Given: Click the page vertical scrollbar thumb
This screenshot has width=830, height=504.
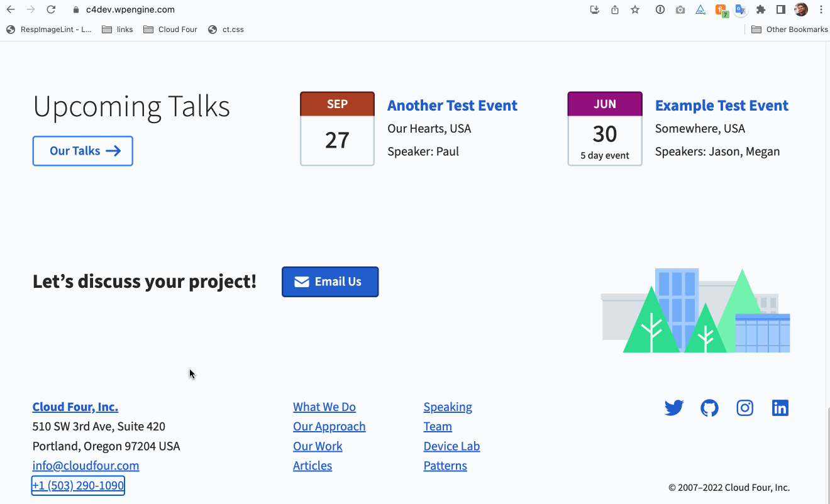Looking at the screenshot, I should pos(827,454).
